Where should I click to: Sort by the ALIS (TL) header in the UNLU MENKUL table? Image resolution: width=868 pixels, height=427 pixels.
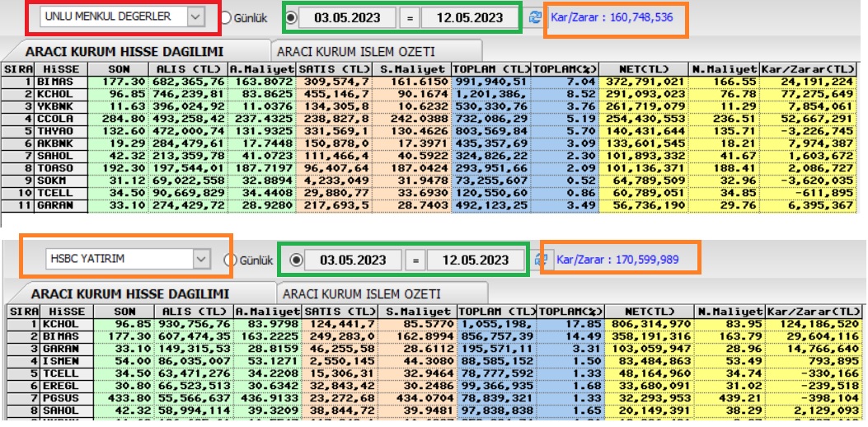188,69
